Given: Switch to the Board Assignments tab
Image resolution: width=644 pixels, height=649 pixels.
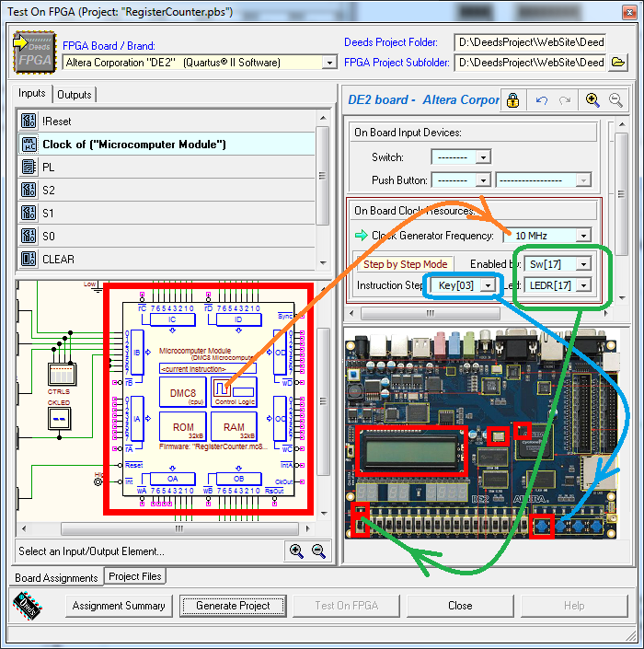Looking at the screenshot, I should (56, 577).
